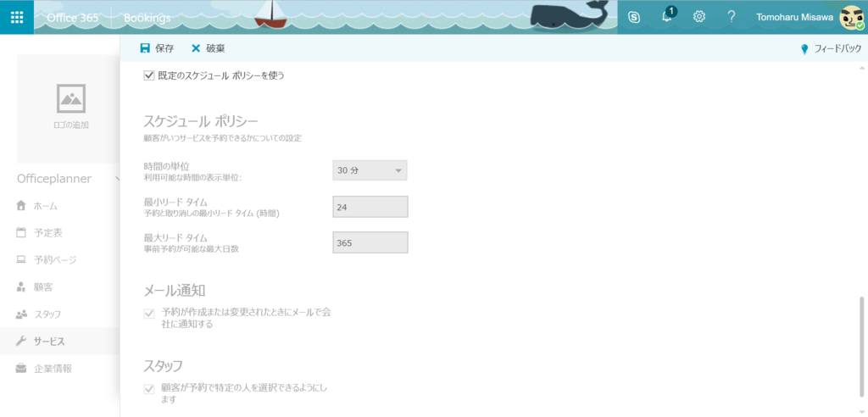Screen dimensions: 868x417
Task: Click the scrollbar up arrow
Action: [861, 67]
